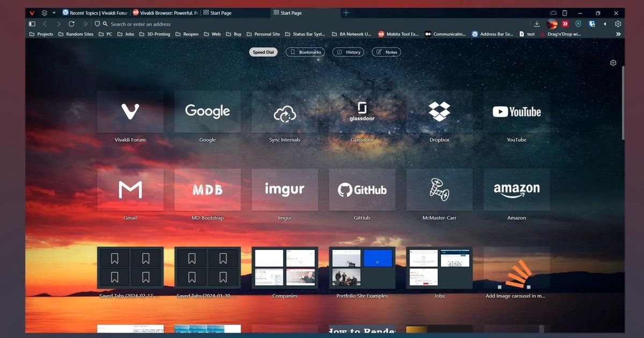This screenshot has width=644, height=338.
Task: Switch to the Recent Topics Vivaldi Forum tab
Action: [x=95, y=13]
